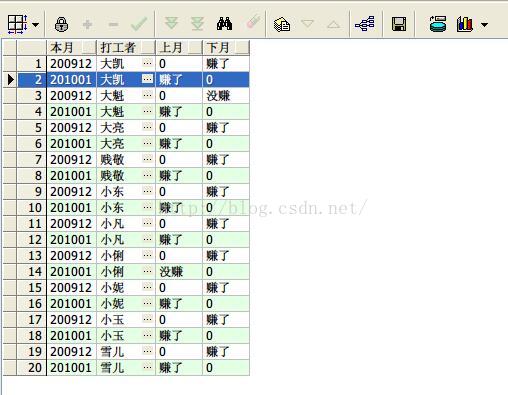The image size is (508, 395).
Task: Click the 没赚 cell in row 14
Action: pos(179,272)
